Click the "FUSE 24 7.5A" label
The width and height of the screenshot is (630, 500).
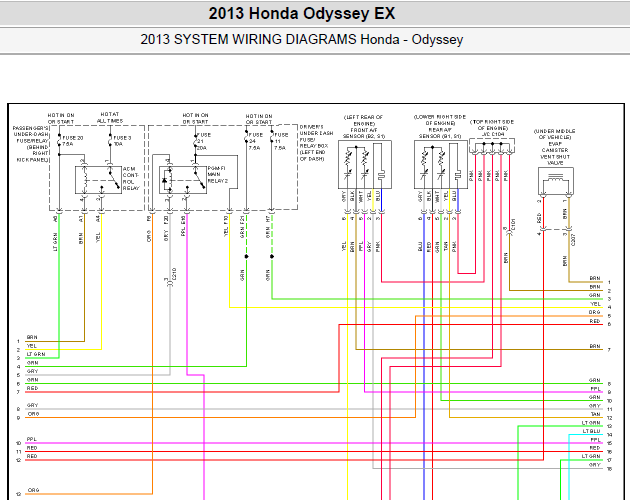pyautogui.click(x=256, y=141)
